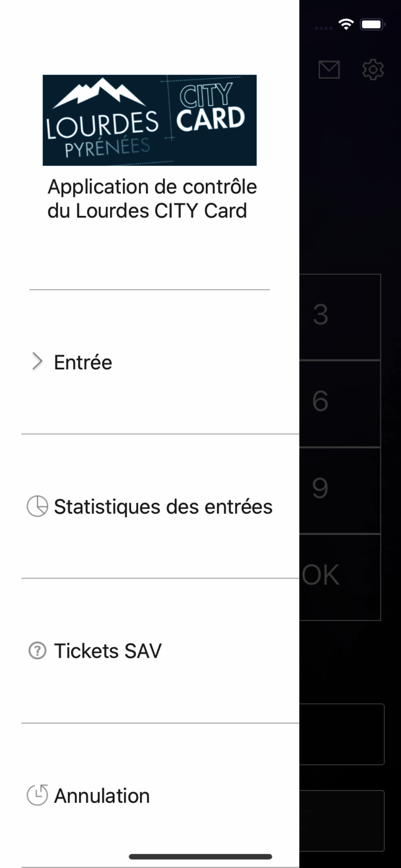Click the clock Annulation icon
Image resolution: width=401 pixels, height=868 pixels.
(37, 795)
